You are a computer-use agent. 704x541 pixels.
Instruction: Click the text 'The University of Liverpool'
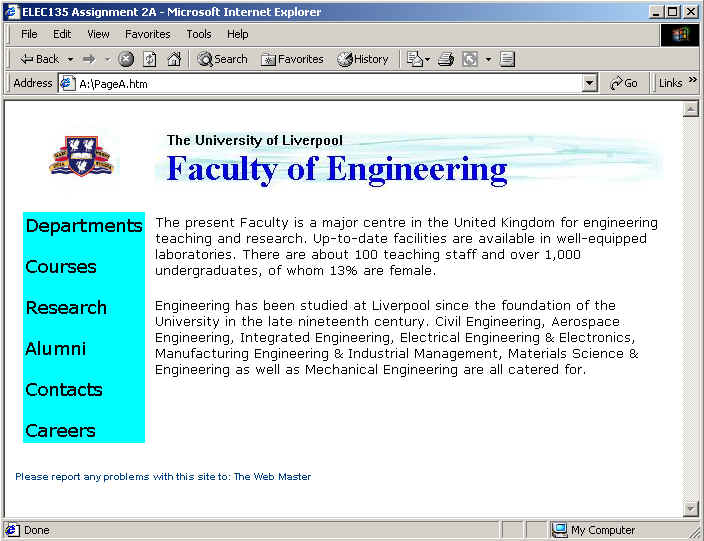255,141
